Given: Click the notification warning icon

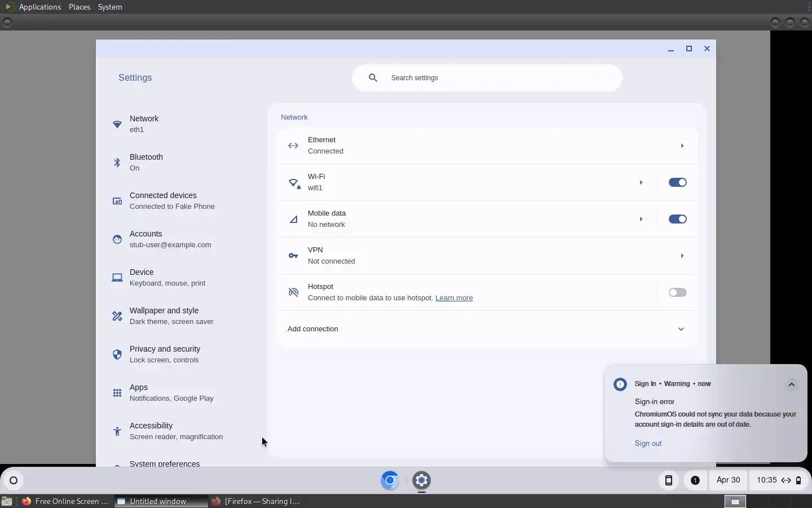Looking at the screenshot, I should [620, 384].
